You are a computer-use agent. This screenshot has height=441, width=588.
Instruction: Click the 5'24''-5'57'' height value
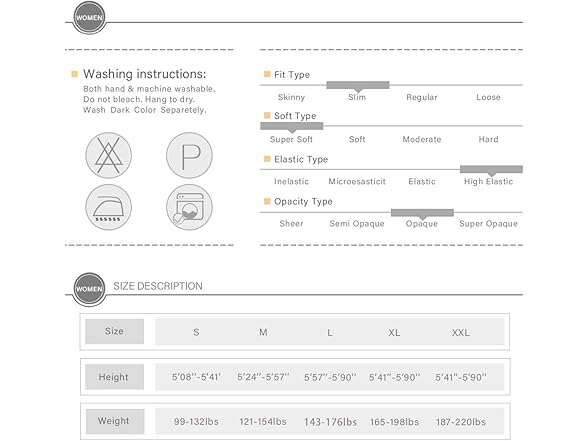coord(263,377)
